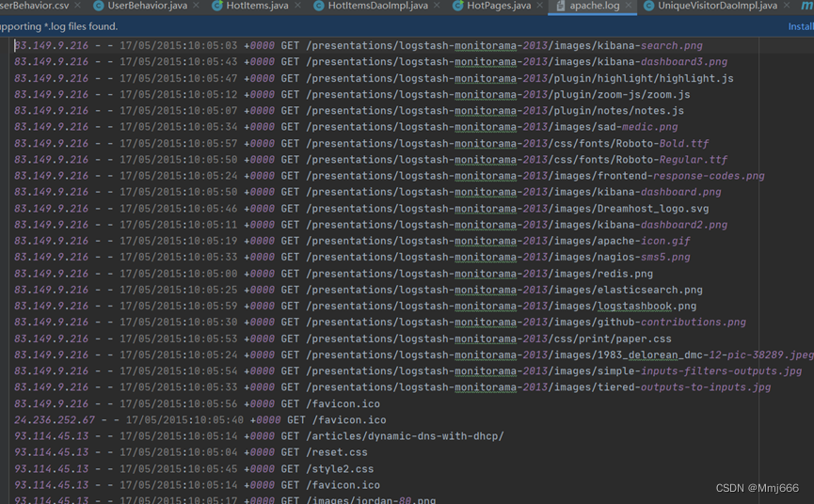Open the UserBehavior.csv tab
This screenshot has width=814, height=504.
34,6
